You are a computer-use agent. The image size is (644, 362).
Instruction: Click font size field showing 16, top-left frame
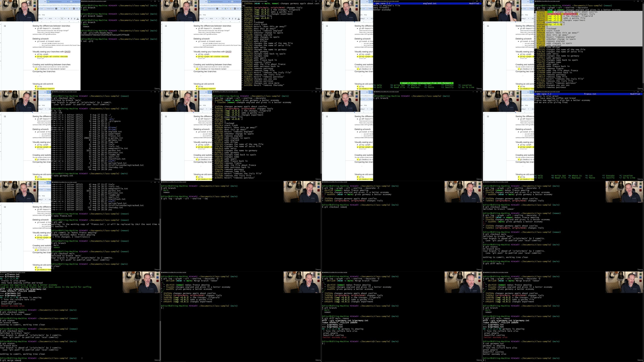coord(62,19)
